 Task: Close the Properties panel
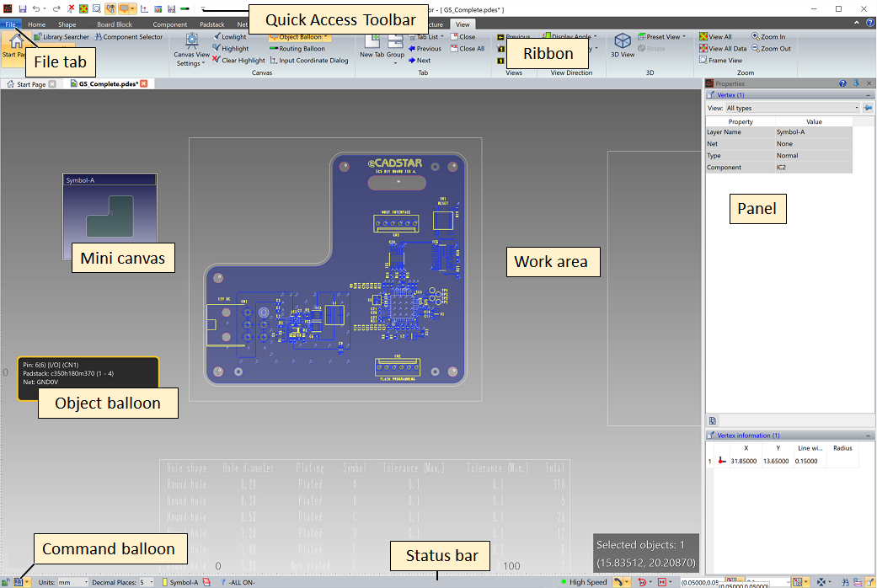click(x=869, y=83)
